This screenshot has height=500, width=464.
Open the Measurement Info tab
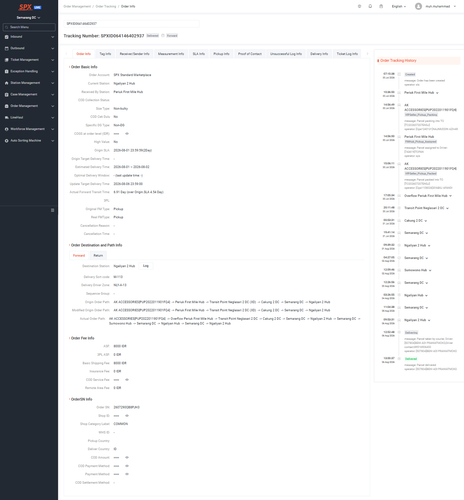(x=171, y=54)
